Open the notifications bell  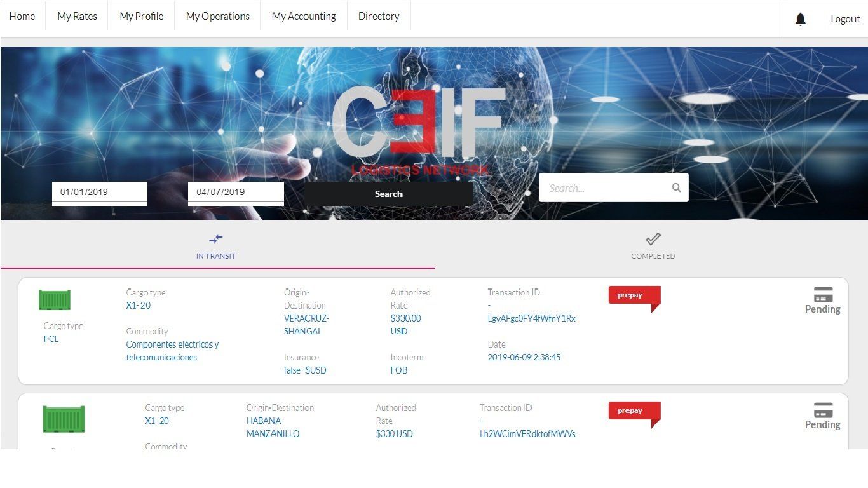click(x=801, y=19)
